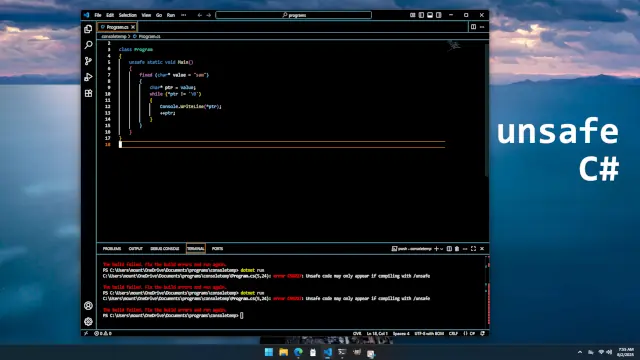Image resolution: width=640 pixels, height=360 pixels.
Task: Select the Program.cs editor tab
Action: coord(117,27)
